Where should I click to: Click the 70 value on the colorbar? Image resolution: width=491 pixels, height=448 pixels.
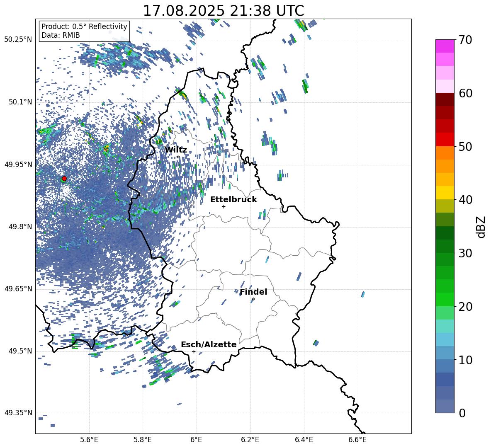(x=465, y=40)
